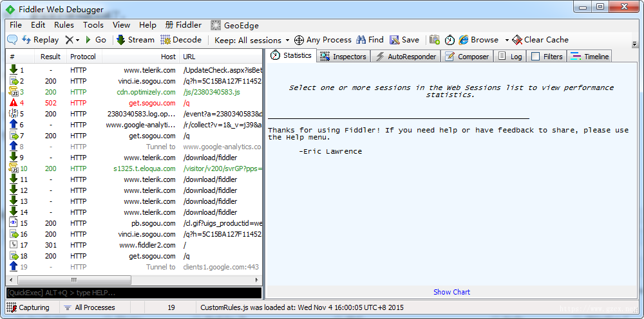Click the camera screenshot icon
The height and width of the screenshot is (319, 644).
point(435,40)
